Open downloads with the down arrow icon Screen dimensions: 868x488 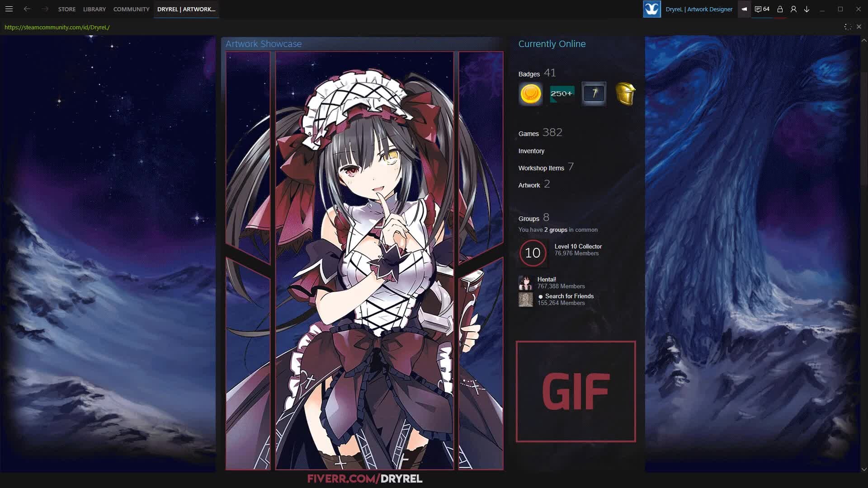[807, 9]
